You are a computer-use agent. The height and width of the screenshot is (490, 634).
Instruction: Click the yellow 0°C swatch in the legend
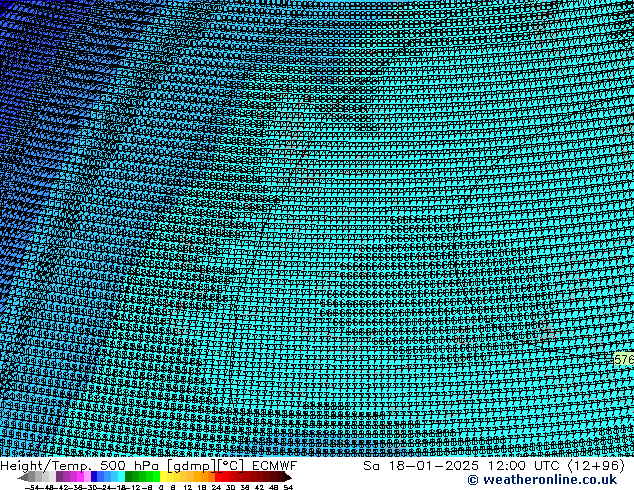[164, 477]
